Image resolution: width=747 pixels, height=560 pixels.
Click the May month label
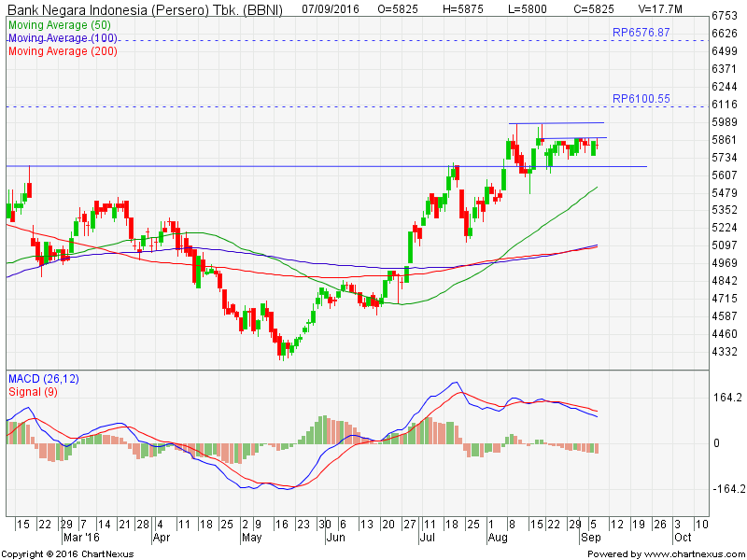(251, 538)
